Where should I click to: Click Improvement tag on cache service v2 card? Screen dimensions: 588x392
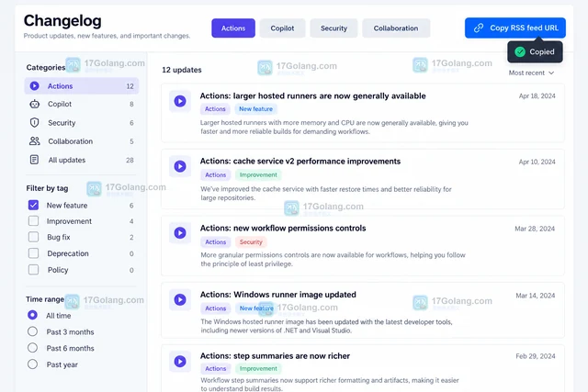(x=258, y=175)
